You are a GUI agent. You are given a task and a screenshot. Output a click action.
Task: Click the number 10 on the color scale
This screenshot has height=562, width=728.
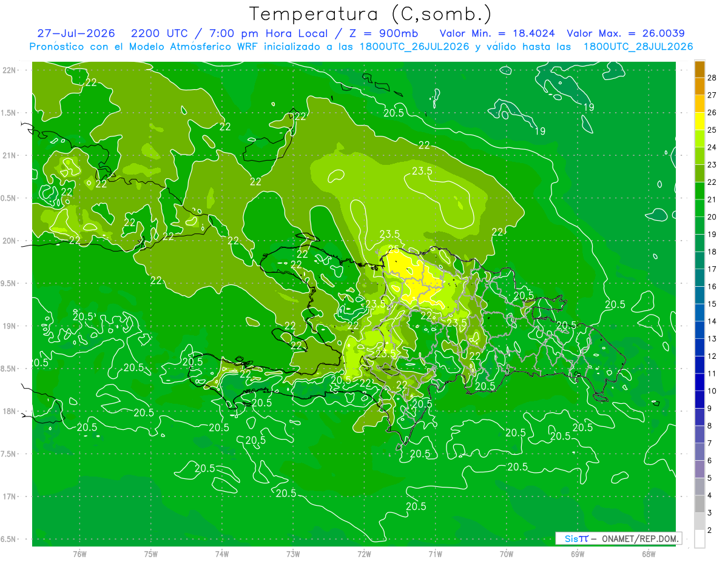[712, 391]
